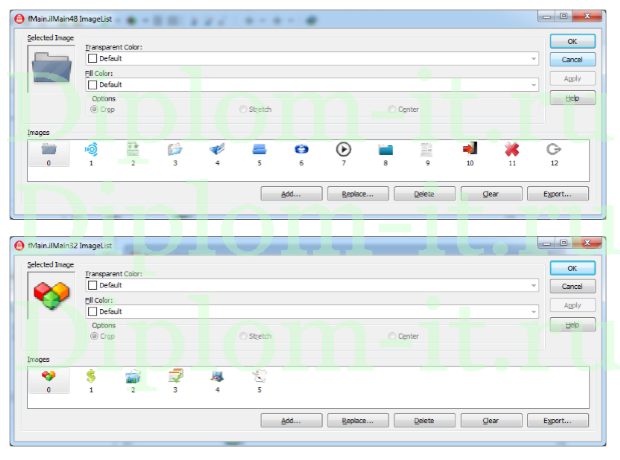Select the Crop option in ilMain48 dialog
The height and width of the screenshot is (460, 620).
95,109
